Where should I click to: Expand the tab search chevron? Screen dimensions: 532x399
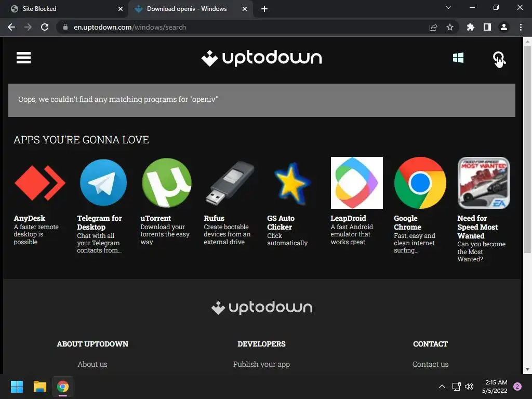[448, 7]
